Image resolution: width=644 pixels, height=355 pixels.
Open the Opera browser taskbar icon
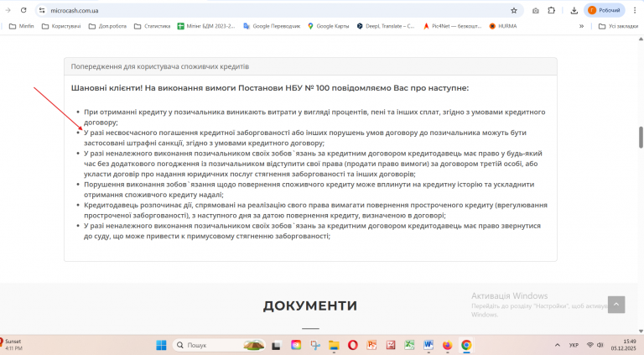pos(352,345)
